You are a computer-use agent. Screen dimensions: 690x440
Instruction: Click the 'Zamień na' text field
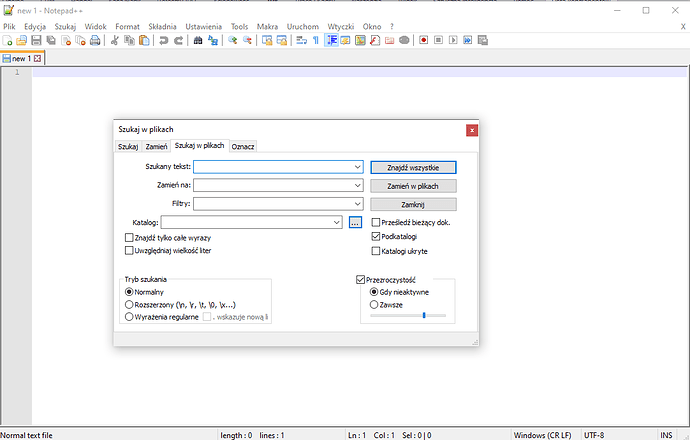click(x=272, y=186)
